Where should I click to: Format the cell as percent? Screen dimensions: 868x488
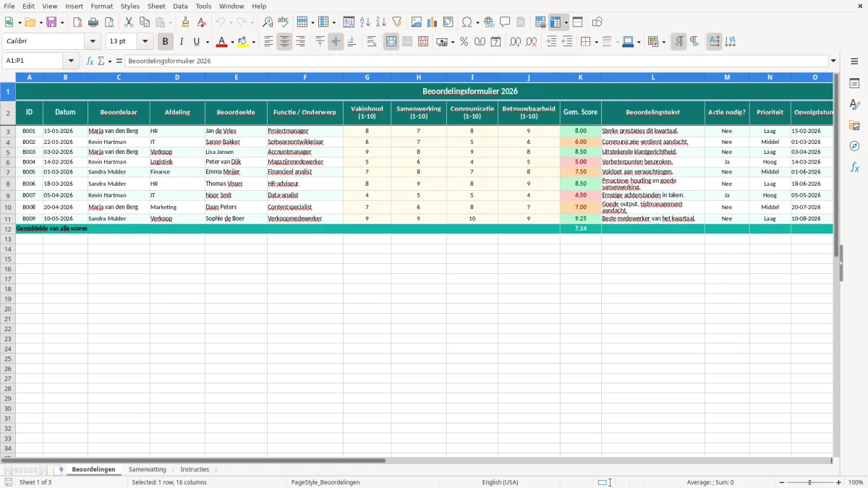pos(464,42)
